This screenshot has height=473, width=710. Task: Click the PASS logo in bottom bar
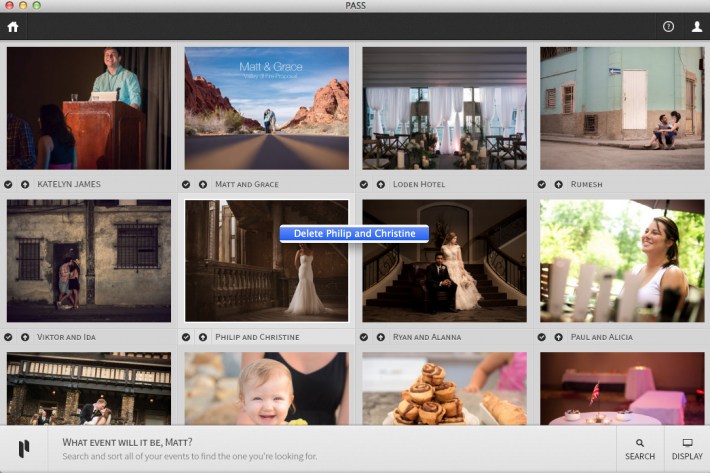tap(23, 448)
